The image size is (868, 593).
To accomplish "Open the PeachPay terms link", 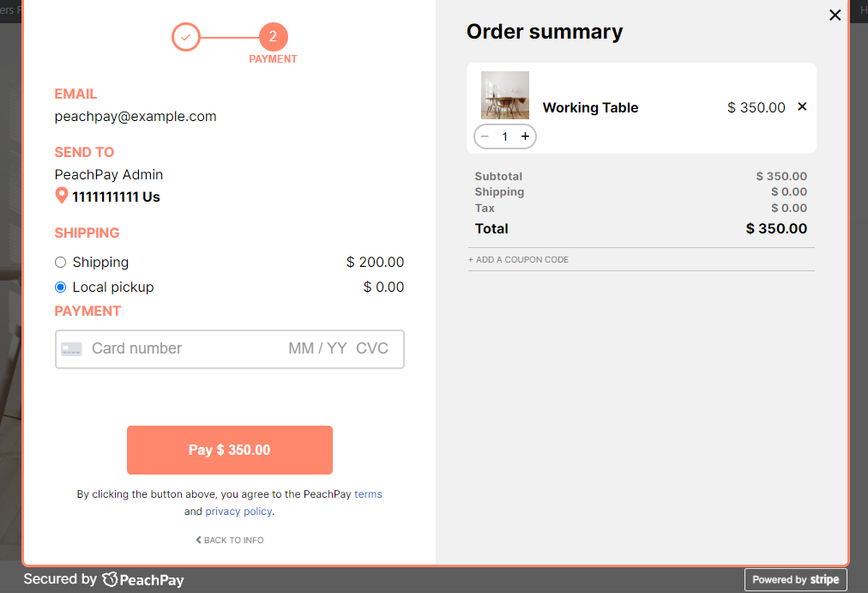I will pos(368,494).
